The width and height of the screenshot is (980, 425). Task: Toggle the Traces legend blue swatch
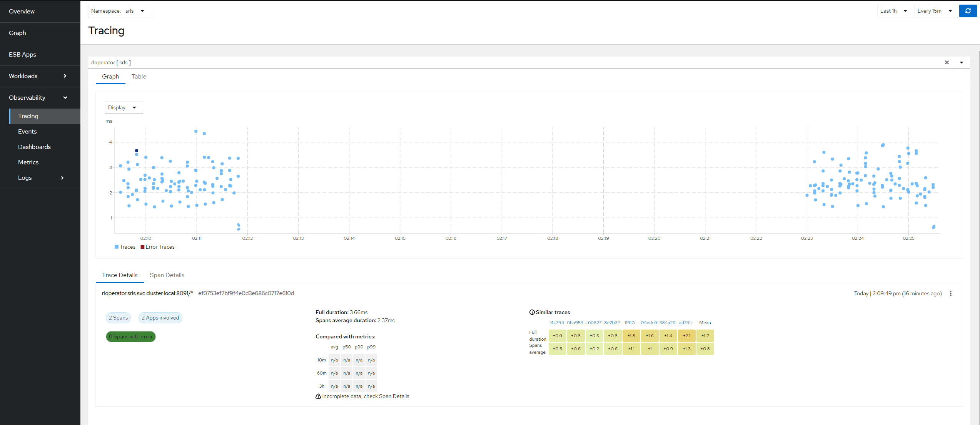click(x=117, y=247)
